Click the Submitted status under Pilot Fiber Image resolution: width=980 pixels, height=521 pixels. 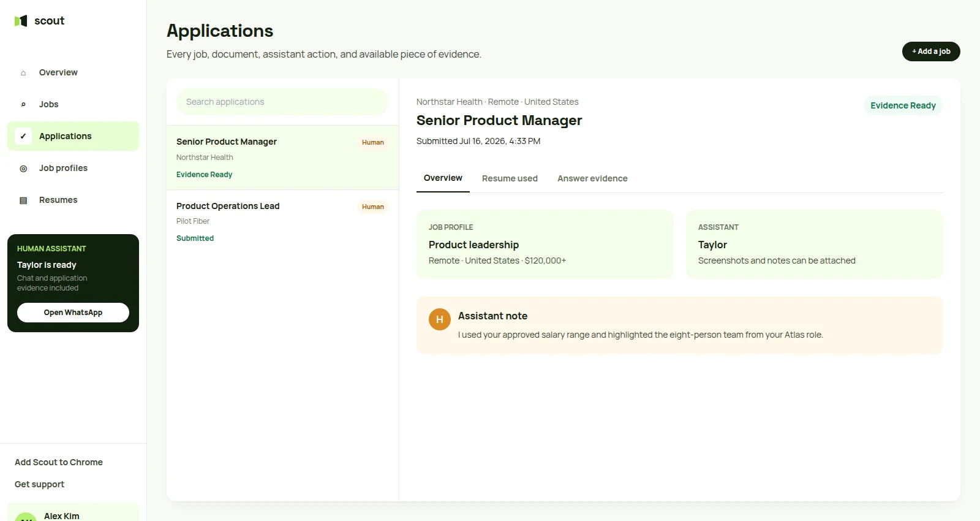click(x=195, y=238)
